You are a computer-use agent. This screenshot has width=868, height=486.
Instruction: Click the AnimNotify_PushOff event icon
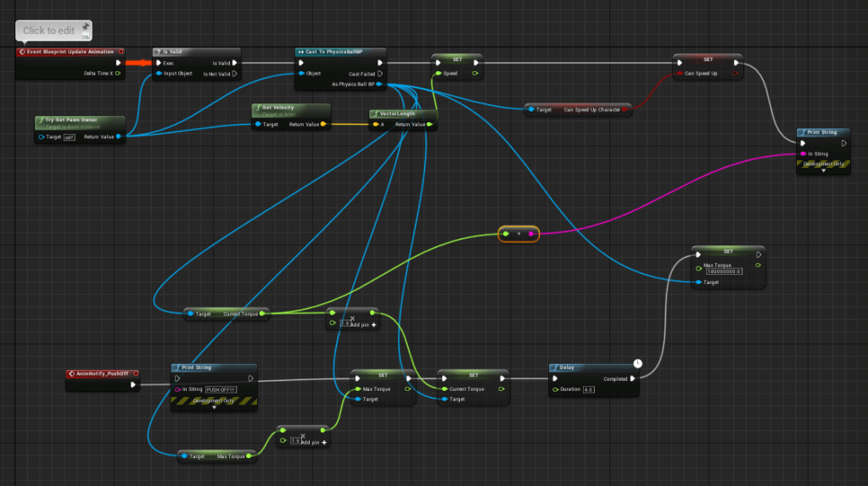(x=70, y=373)
